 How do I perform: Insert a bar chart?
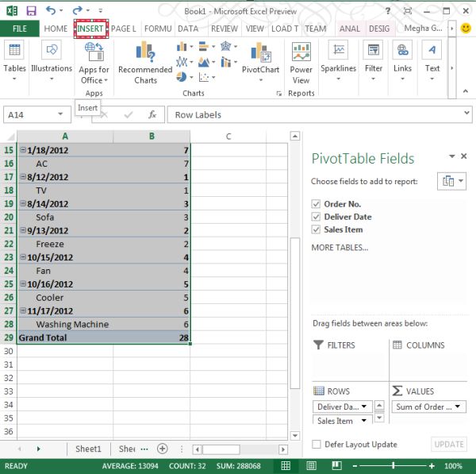(x=204, y=47)
